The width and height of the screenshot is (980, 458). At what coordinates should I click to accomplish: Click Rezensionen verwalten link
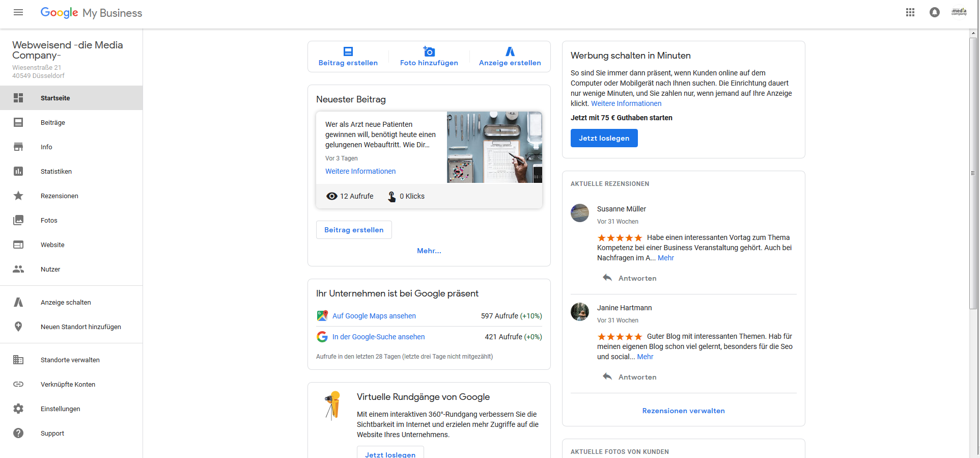[x=683, y=411]
